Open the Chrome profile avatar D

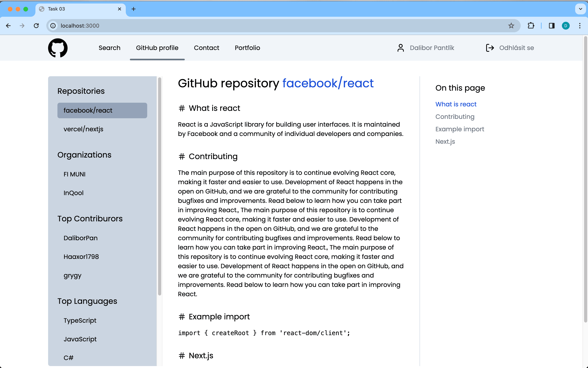pos(566,25)
